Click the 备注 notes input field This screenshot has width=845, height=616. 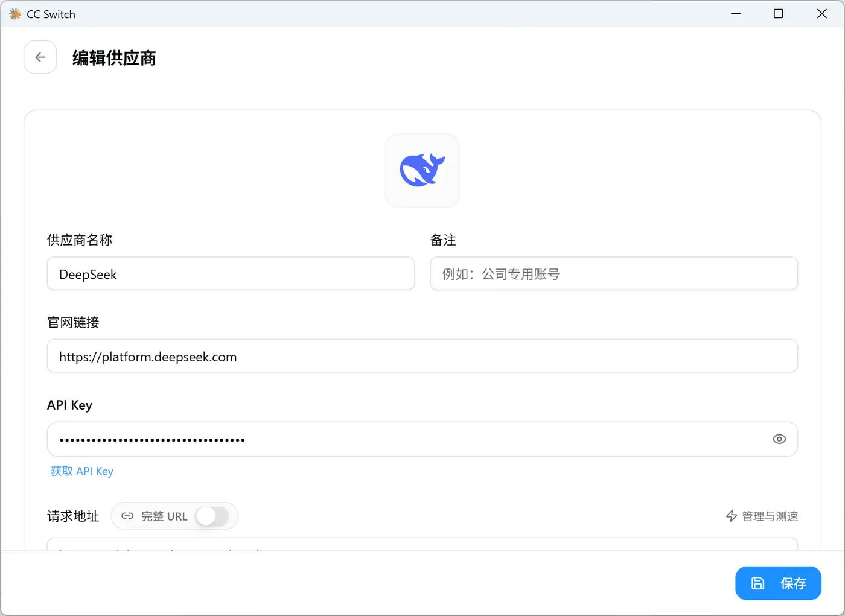click(614, 274)
